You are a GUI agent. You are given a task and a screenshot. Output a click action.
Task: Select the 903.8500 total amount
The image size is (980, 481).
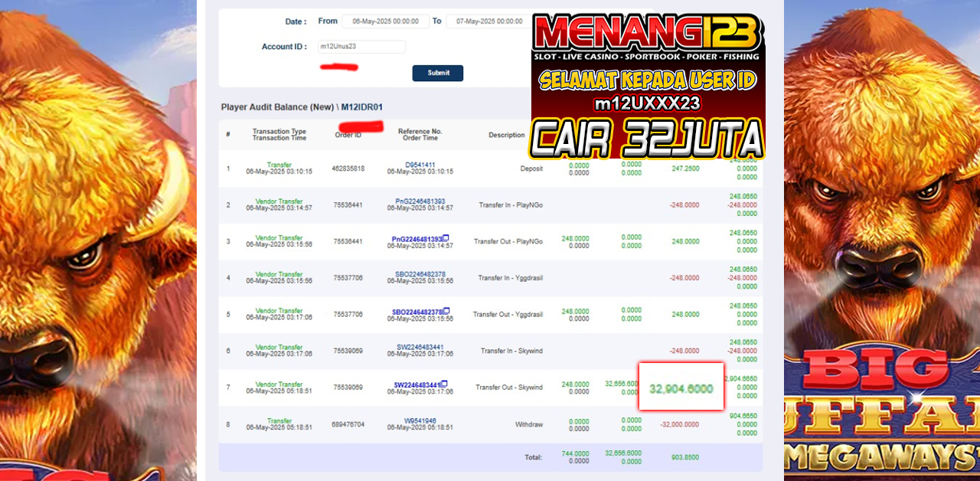pyautogui.click(x=685, y=457)
